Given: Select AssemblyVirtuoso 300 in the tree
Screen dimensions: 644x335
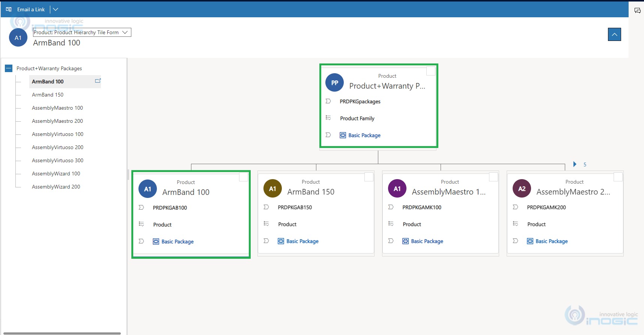Looking at the screenshot, I should click(58, 160).
